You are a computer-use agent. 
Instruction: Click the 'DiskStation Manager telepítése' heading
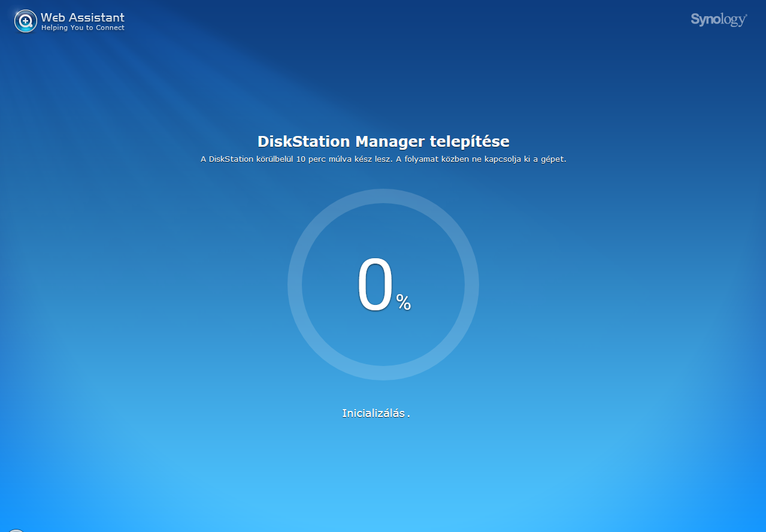pyautogui.click(x=383, y=141)
